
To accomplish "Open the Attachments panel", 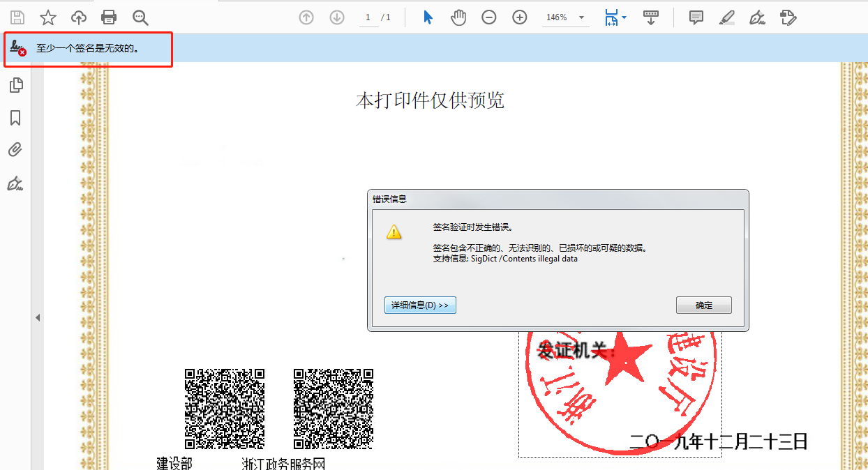I will pyautogui.click(x=16, y=149).
